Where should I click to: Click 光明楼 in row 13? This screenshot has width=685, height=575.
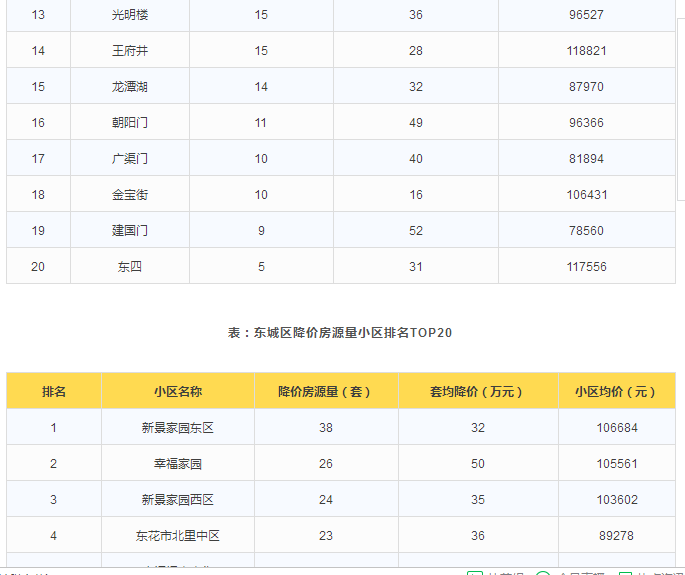pos(130,15)
